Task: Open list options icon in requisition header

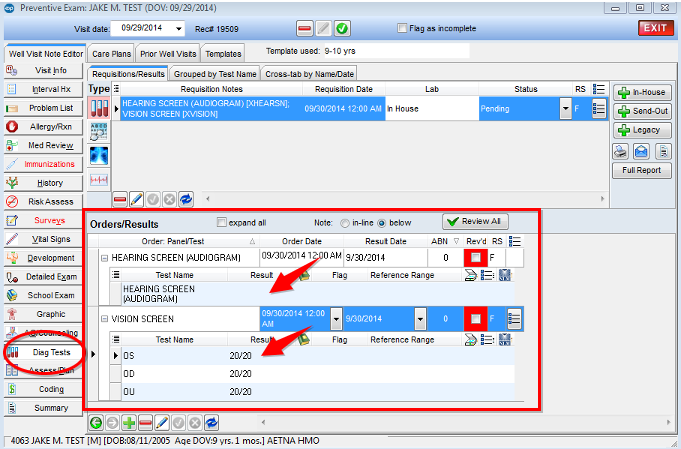Action: (599, 89)
